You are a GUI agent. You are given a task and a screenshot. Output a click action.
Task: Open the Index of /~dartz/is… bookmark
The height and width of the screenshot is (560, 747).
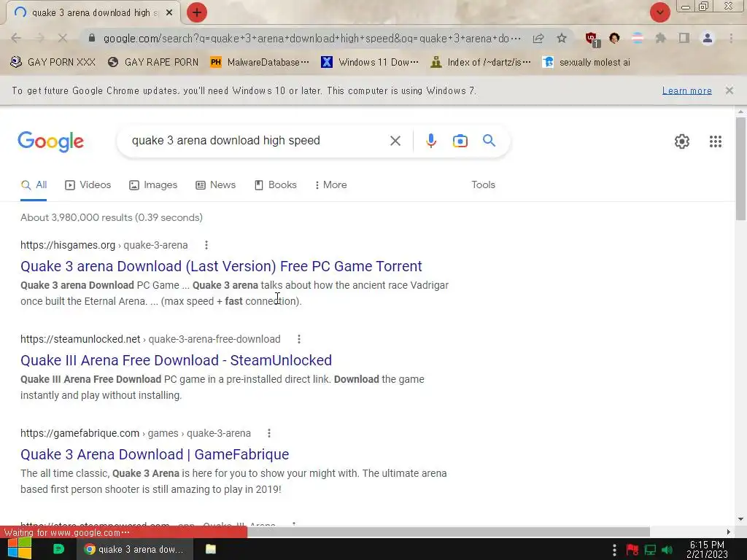(480, 63)
